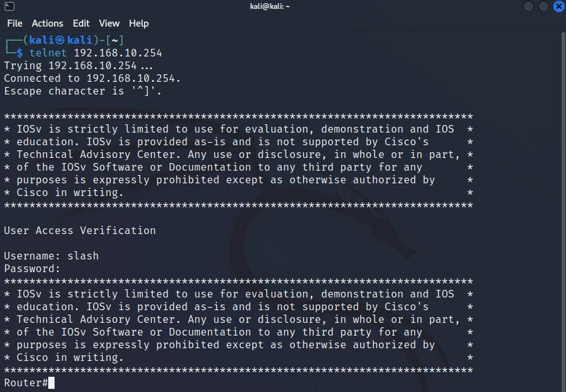The image size is (566, 392).
Task: Open the Actions menu
Action: (x=47, y=23)
